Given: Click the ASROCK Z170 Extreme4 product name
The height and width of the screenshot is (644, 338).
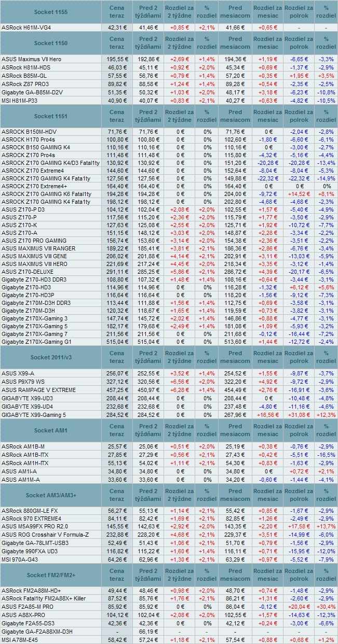Looking at the screenshot, I should [x=33, y=171].
